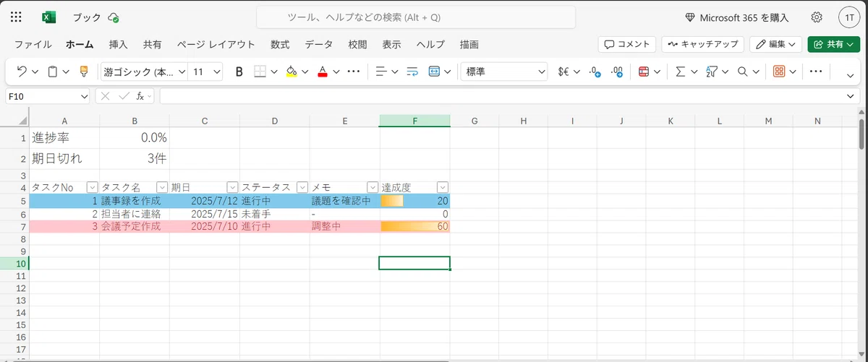Open the 達成度 filter dropdown
Viewport: 868px width, 362px height.
pos(443,187)
